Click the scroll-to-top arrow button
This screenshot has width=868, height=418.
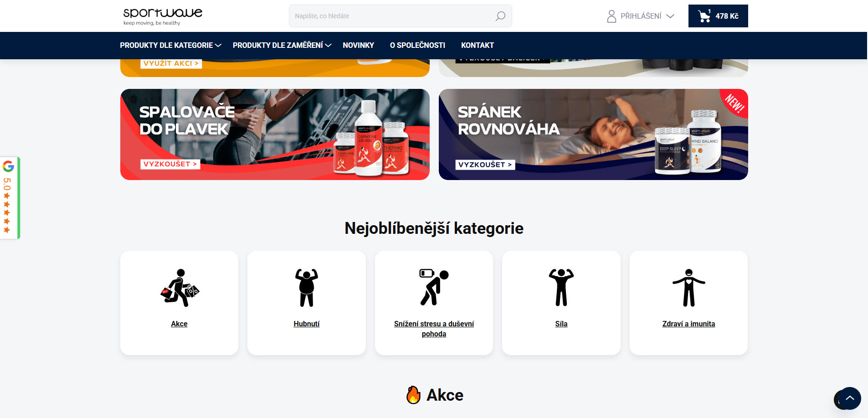850,398
